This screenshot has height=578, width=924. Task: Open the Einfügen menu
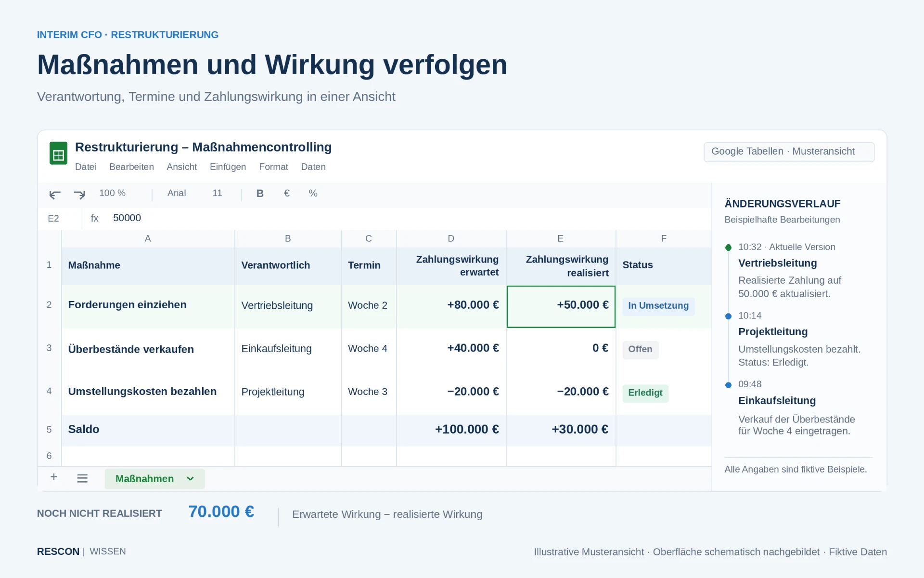(228, 167)
